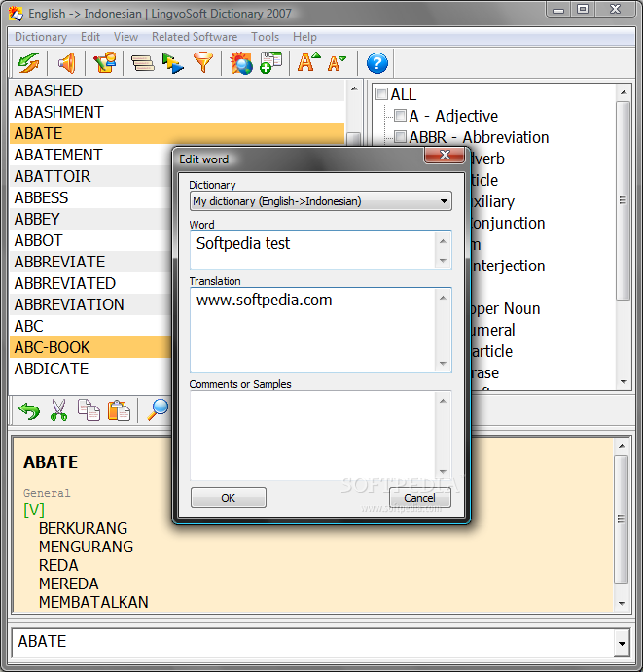The image size is (643, 672).
Task: Click the Translation field scroll up arrow
Action: (444, 298)
